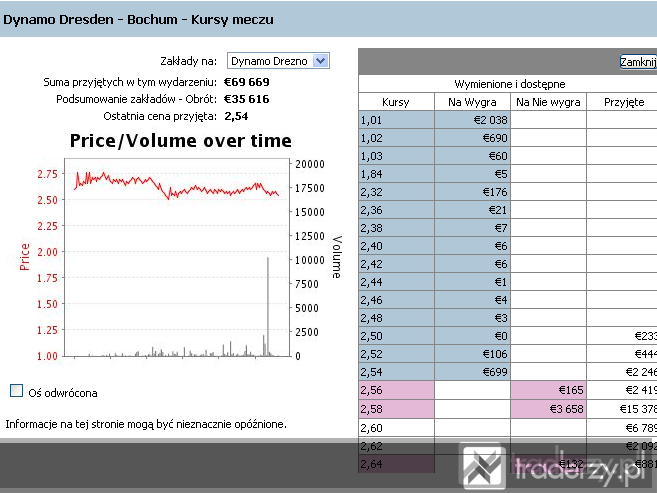Select the €3 658 lay amount

[x=548, y=409]
